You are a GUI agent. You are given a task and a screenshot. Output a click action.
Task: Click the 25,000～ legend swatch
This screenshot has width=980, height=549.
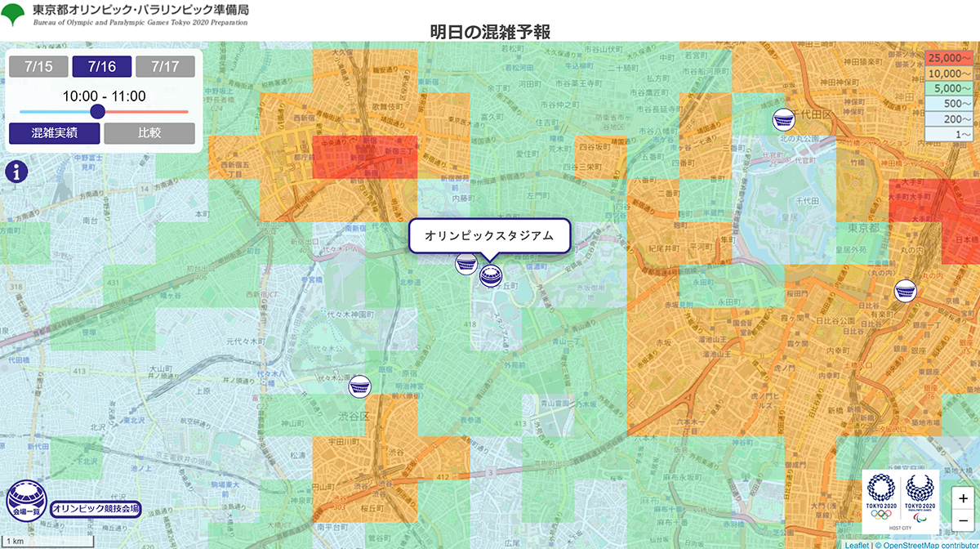tap(951, 58)
